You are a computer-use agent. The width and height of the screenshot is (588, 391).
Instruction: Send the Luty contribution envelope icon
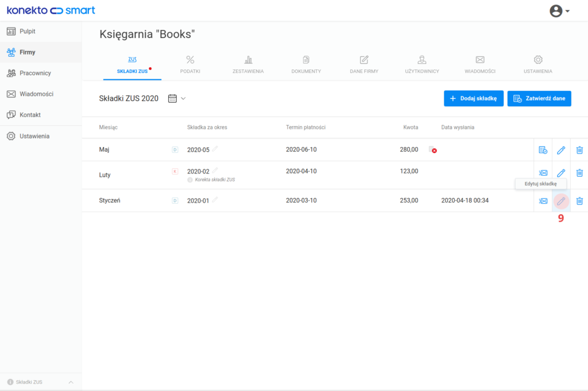pos(543,173)
